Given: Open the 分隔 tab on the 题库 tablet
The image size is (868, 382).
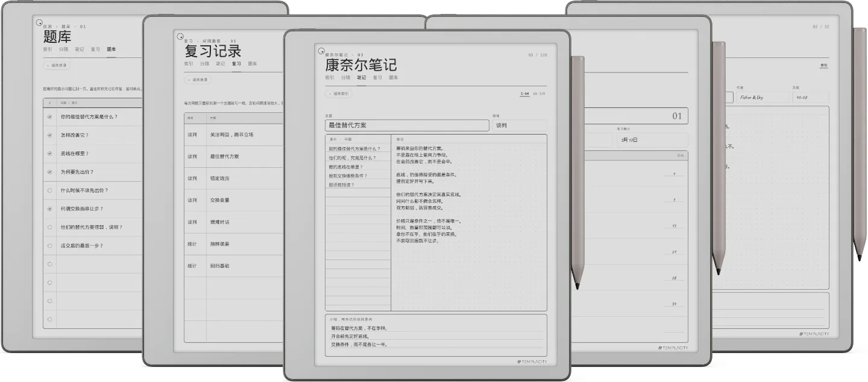Looking at the screenshot, I should (64, 49).
